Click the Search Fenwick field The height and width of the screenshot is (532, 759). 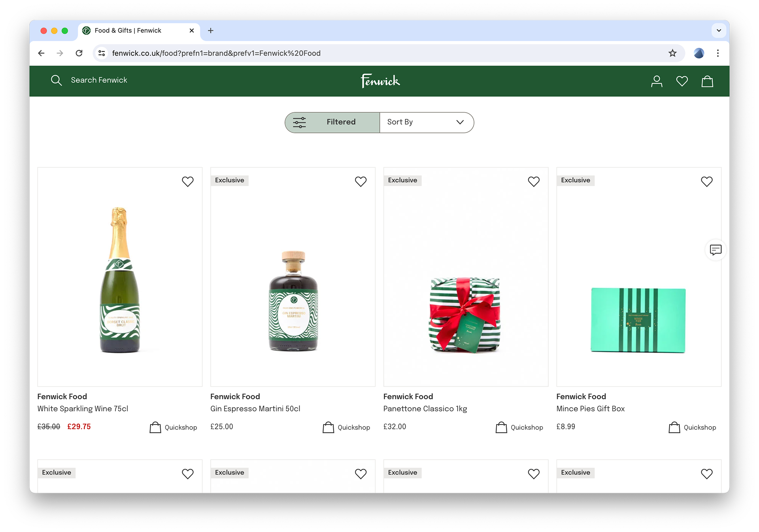pyautogui.click(x=99, y=81)
